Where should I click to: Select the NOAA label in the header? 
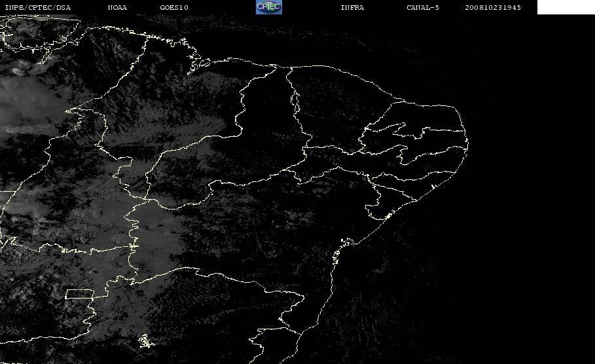tap(117, 7)
